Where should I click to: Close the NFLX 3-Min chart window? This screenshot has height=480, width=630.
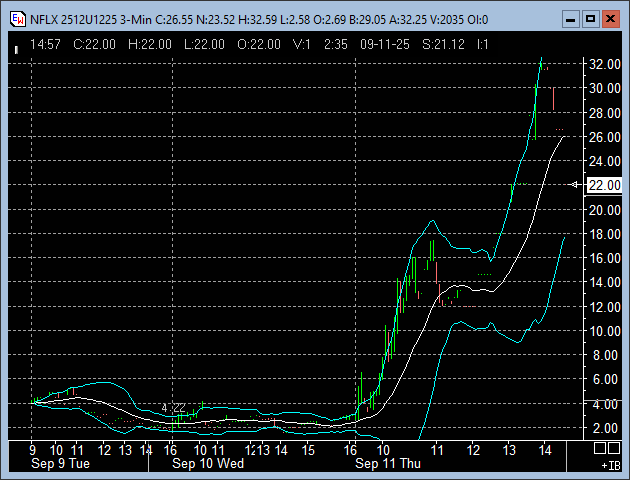pos(610,19)
